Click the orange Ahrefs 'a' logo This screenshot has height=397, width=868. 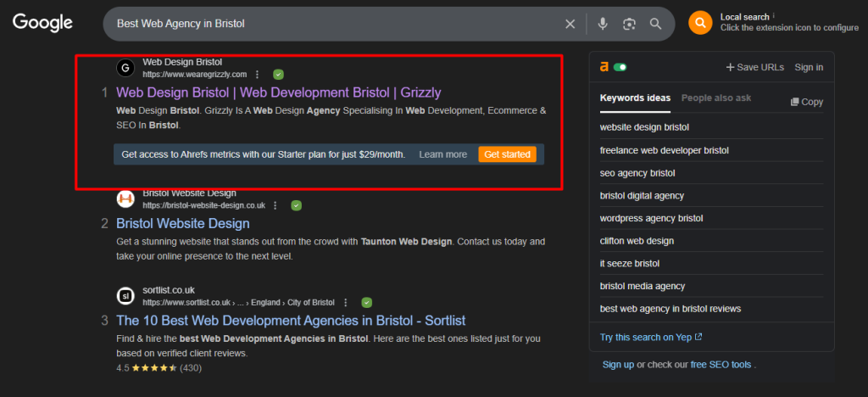click(604, 67)
